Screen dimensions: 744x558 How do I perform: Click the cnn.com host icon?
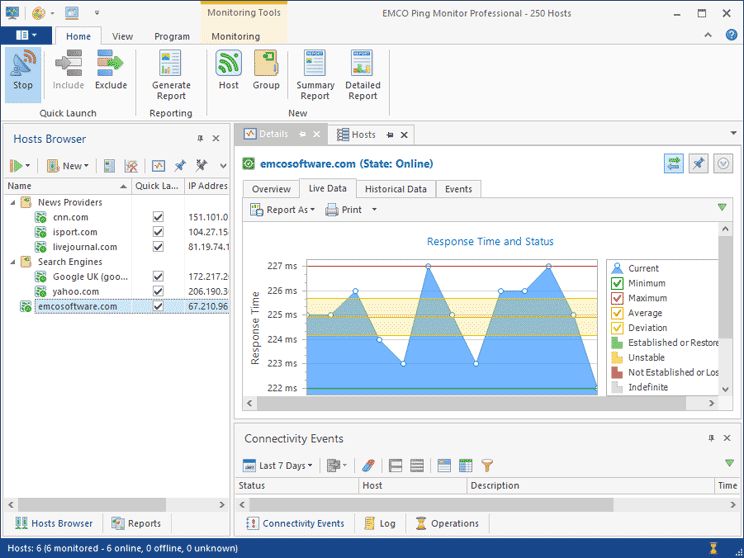point(41,217)
